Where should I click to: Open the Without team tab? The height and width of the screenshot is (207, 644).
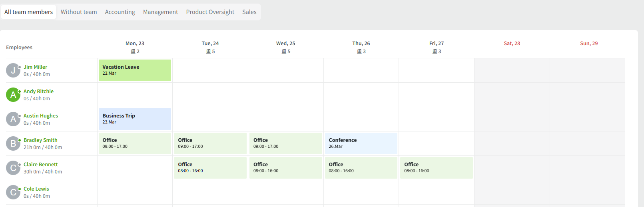pyautogui.click(x=79, y=12)
